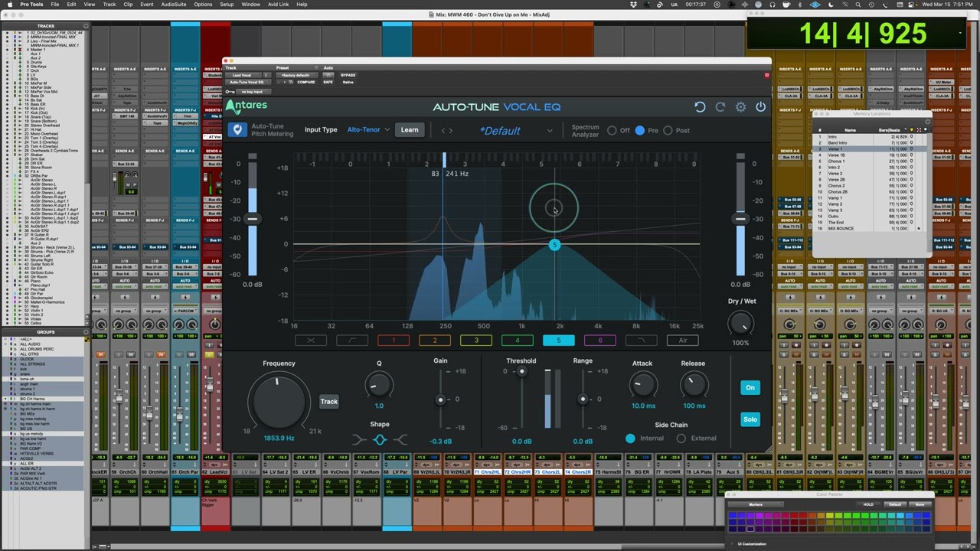
Task: Click the Auto-Tune redo arrow icon
Action: 720,107
